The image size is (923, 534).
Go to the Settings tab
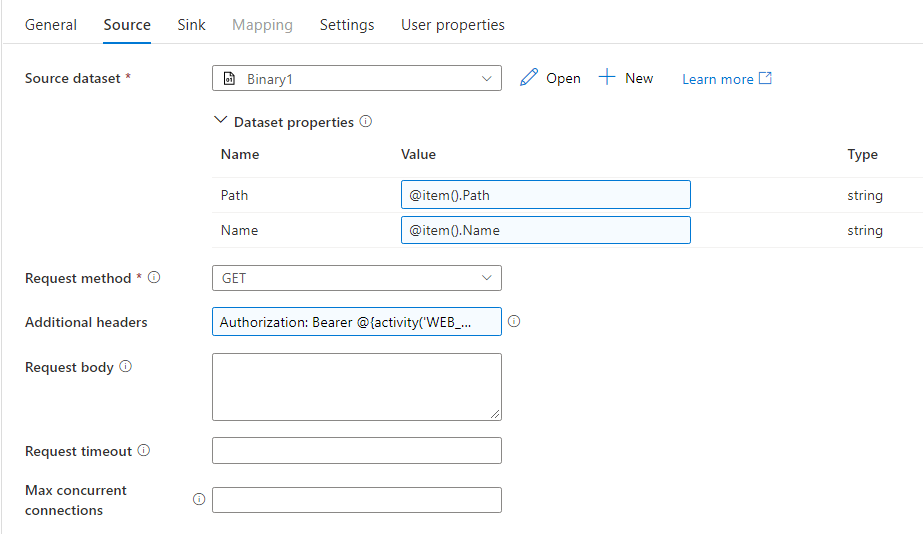click(347, 25)
